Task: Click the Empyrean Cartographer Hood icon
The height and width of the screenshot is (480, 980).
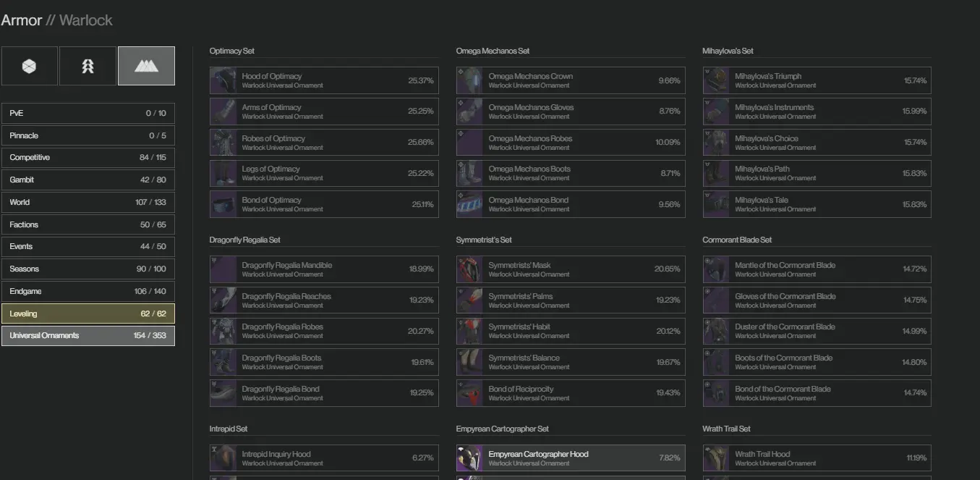Action: 469,458
